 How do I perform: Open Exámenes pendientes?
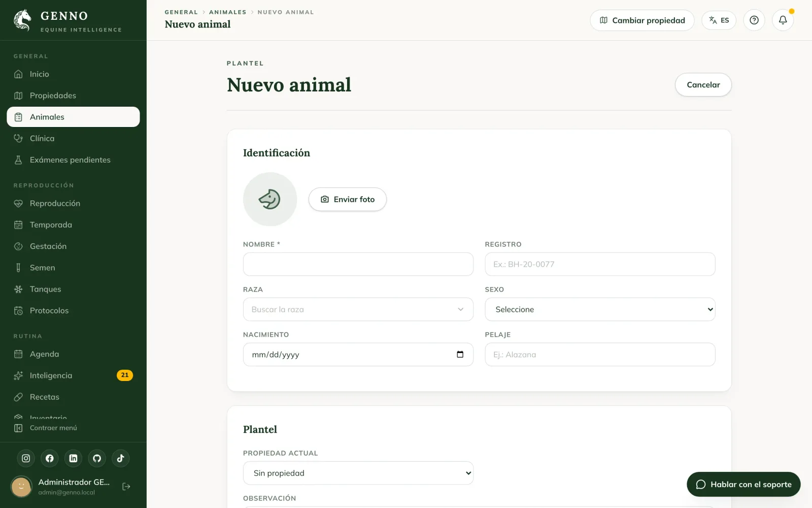click(x=73, y=160)
